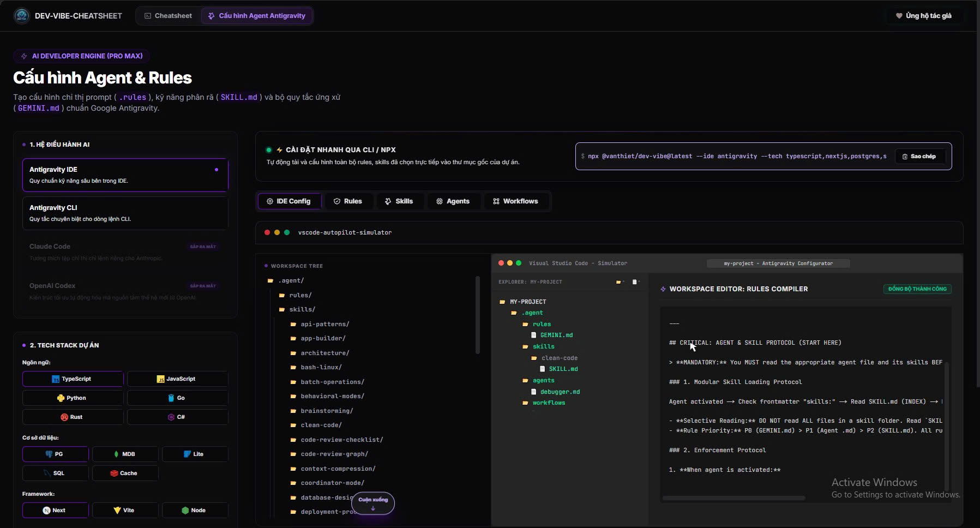Expand the api-patterns/ folder
Image resolution: width=980 pixels, height=528 pixels.
pyautogui.click(x=320, y=324)
